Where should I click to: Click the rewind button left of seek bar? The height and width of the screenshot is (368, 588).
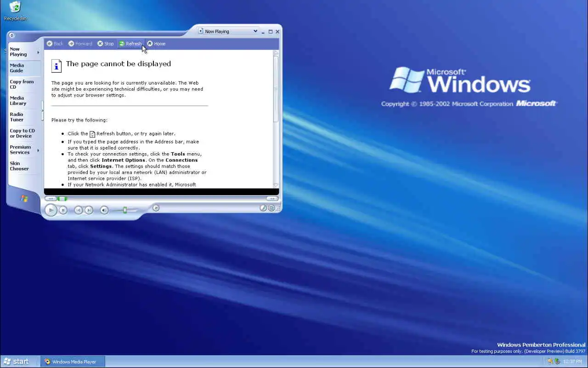pos(51,199)
